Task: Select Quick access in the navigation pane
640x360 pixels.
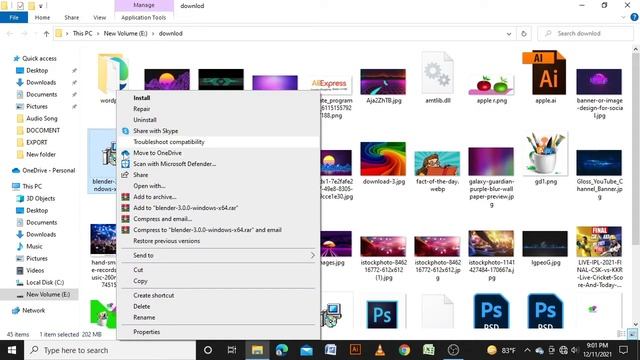Action: [x=39, y=59]
